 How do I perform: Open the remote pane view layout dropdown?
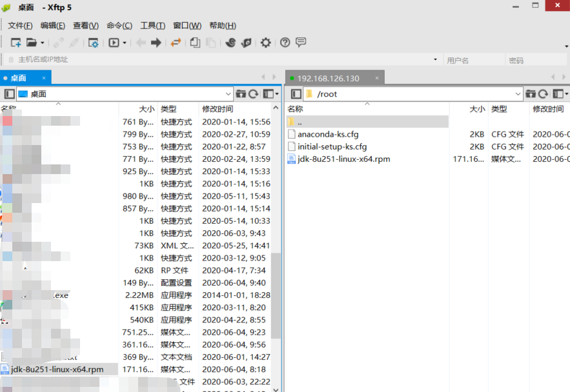[x=560, y=94]
